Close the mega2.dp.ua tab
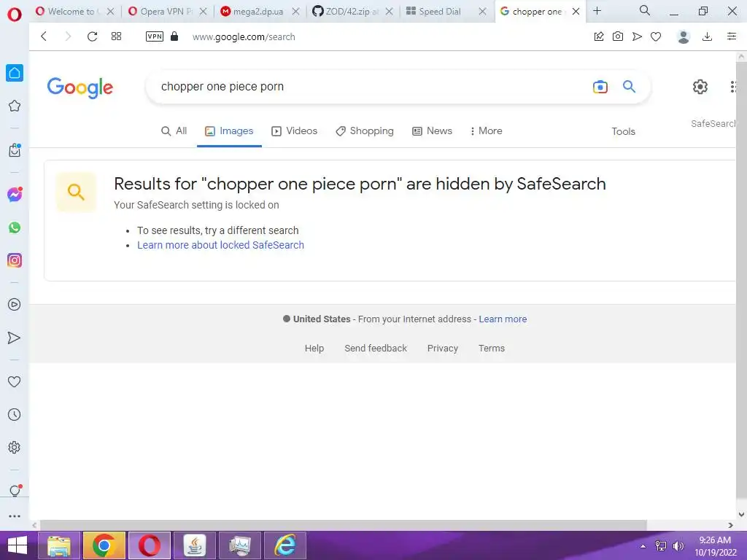747x560 pixels. (x=296, y=12)
